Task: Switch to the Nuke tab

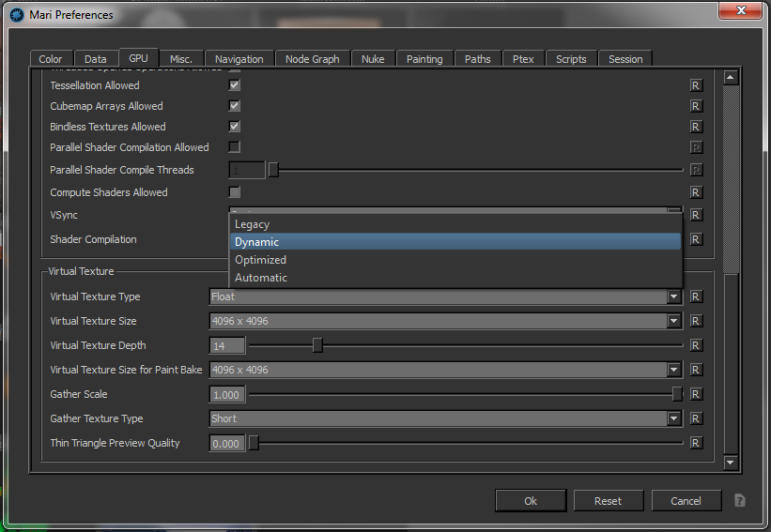Action: pos(373,59)
